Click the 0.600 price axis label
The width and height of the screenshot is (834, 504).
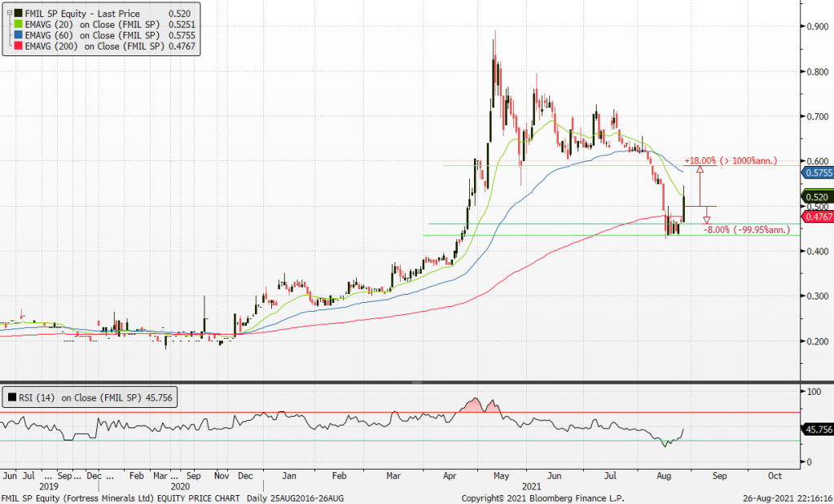pos(818,161)
